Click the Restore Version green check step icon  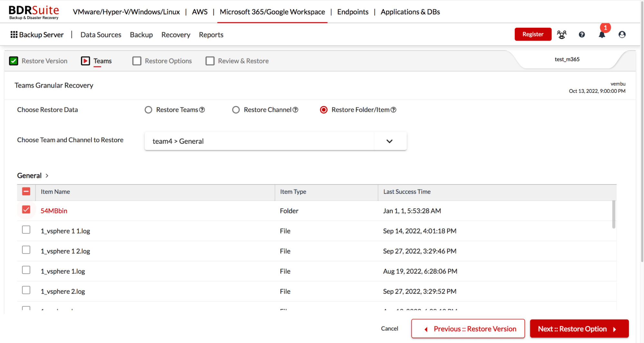coord(14,61)
